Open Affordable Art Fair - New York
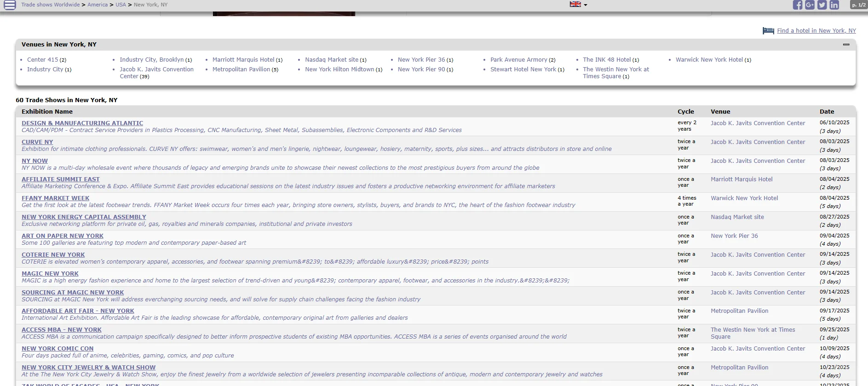 point(78,311)
